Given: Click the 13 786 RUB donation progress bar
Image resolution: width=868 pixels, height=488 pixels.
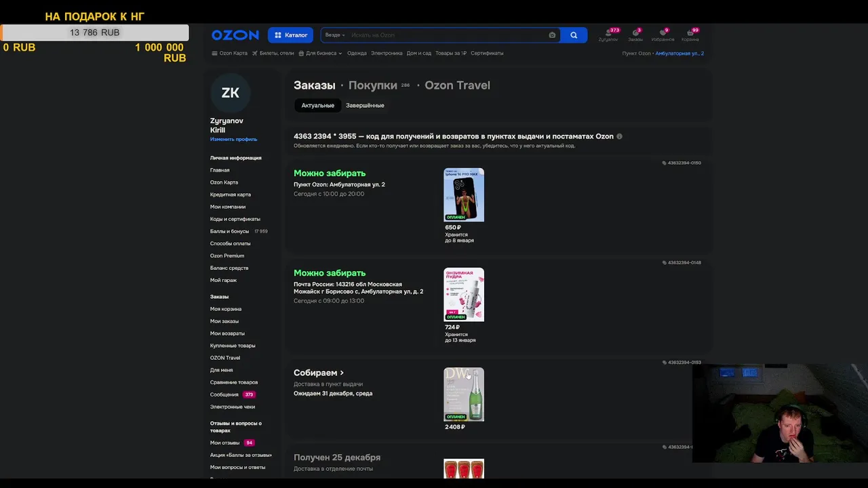Looking at the screenshot, I should coord(94,33).
